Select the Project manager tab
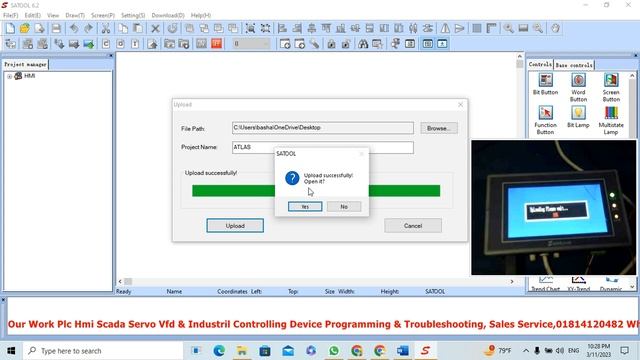640x360 pixels. pos(25,64)
